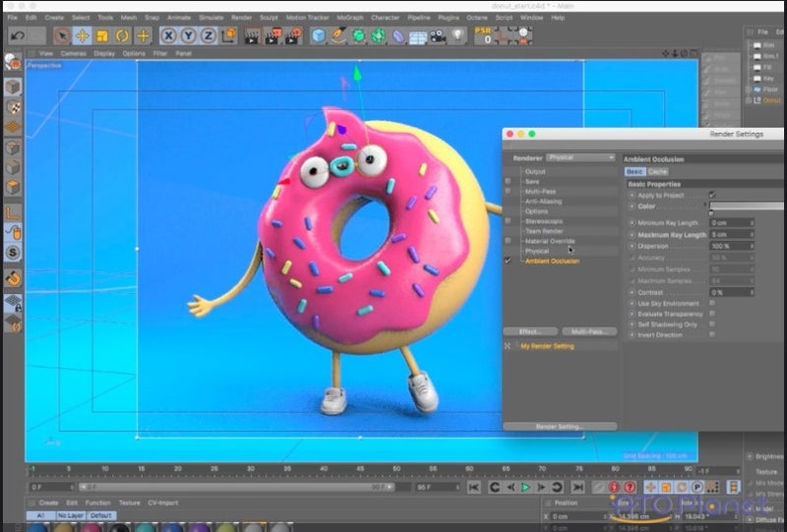Click the Spline Pen tool icon
Viewport: 787px width, 532px height.
pyautogui.click(x=338, y=35)
